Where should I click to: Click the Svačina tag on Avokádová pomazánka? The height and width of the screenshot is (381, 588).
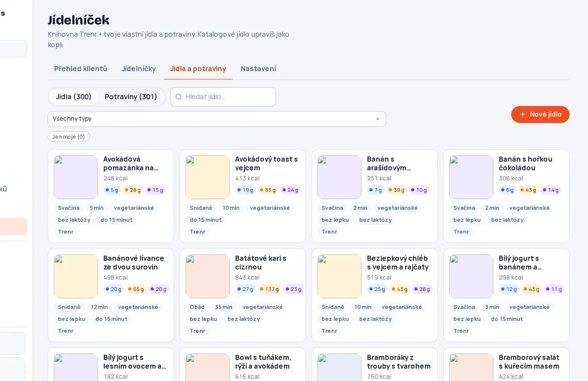(69, 208)
